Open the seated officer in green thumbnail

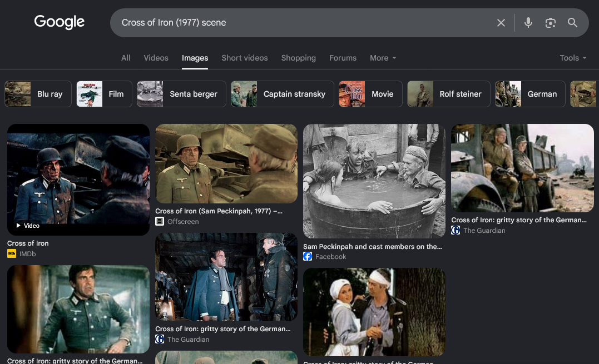pos(78,310)
